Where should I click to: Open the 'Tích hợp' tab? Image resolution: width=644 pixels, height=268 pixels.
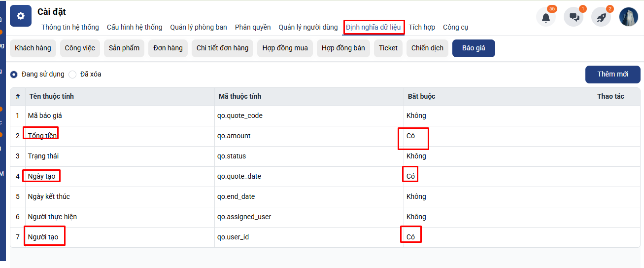click(x=421, y=27)
